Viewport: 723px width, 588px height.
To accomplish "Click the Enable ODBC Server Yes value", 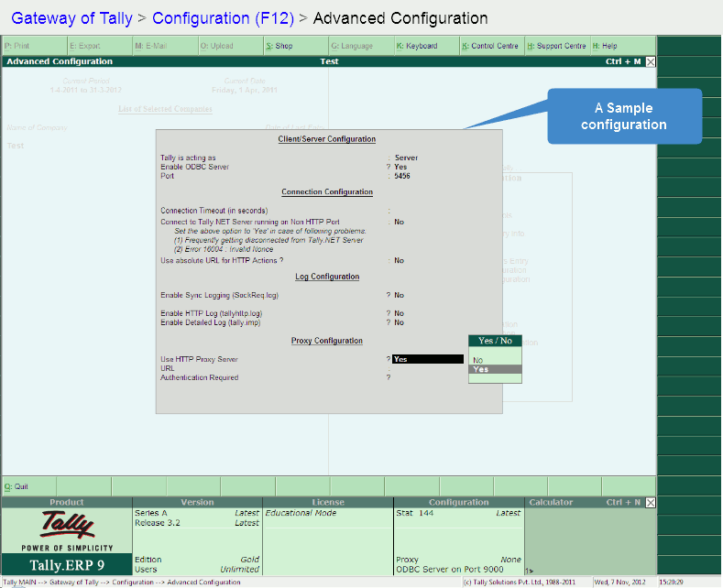I will tap(400, 167).
